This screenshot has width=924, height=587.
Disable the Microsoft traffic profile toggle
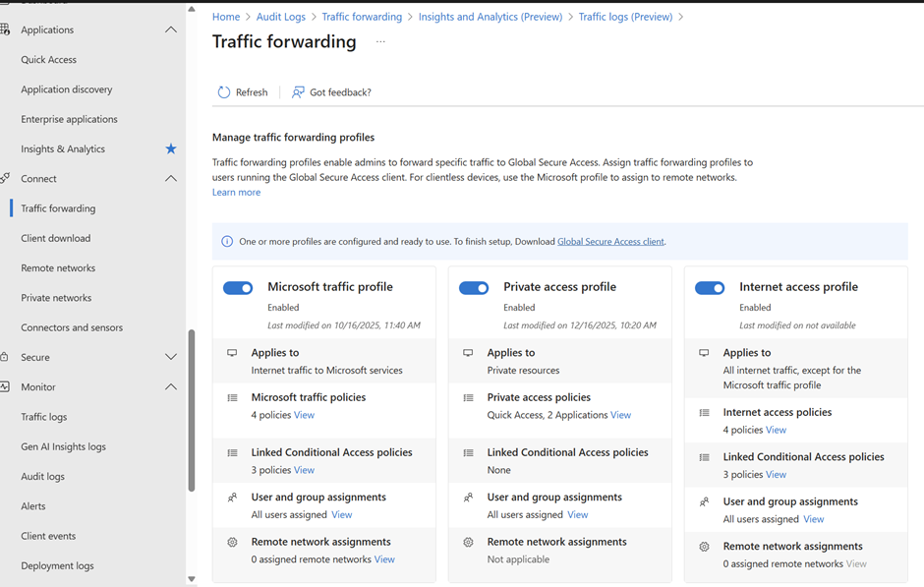238,288
